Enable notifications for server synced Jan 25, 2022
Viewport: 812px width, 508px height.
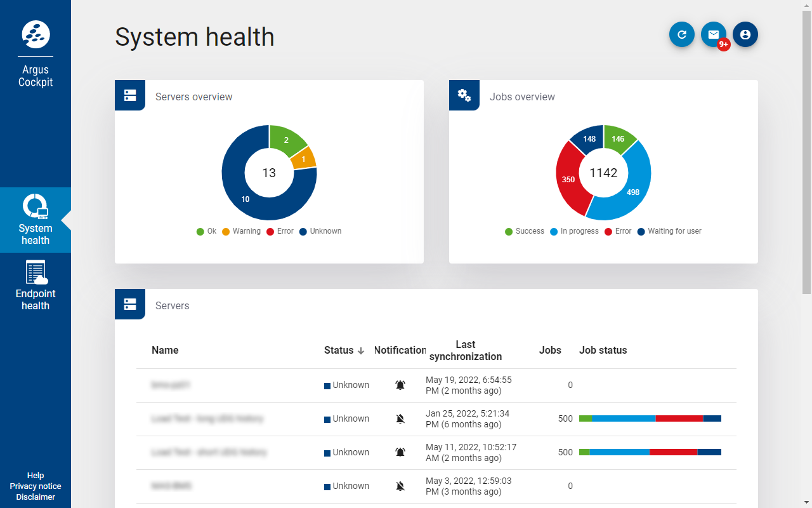(400, 418)
